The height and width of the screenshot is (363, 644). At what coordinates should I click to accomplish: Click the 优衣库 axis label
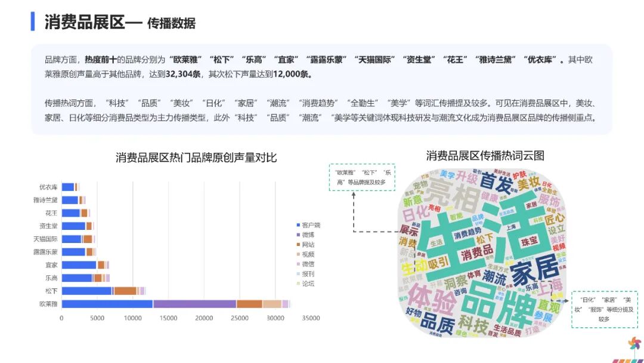coord(48,187)
